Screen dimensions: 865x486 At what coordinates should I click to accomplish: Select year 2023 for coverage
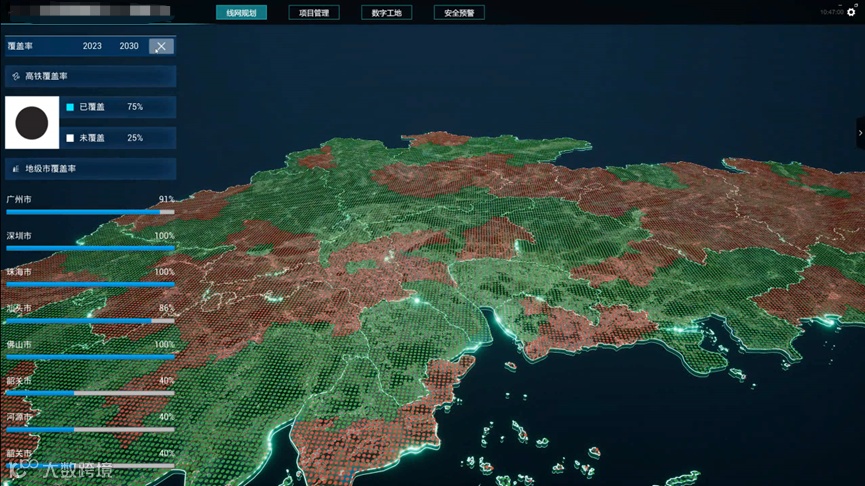coord(92,46)
